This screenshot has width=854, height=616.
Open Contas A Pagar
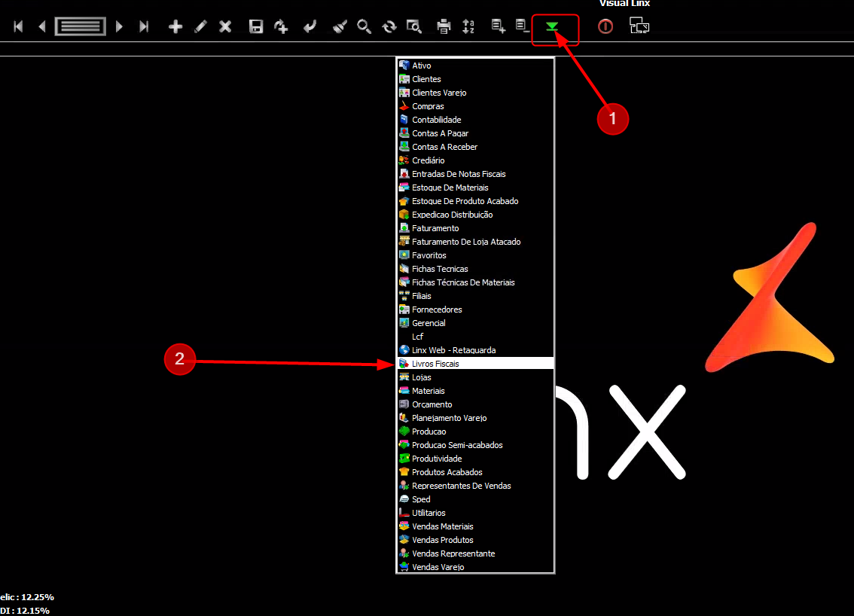coord(475,133)
